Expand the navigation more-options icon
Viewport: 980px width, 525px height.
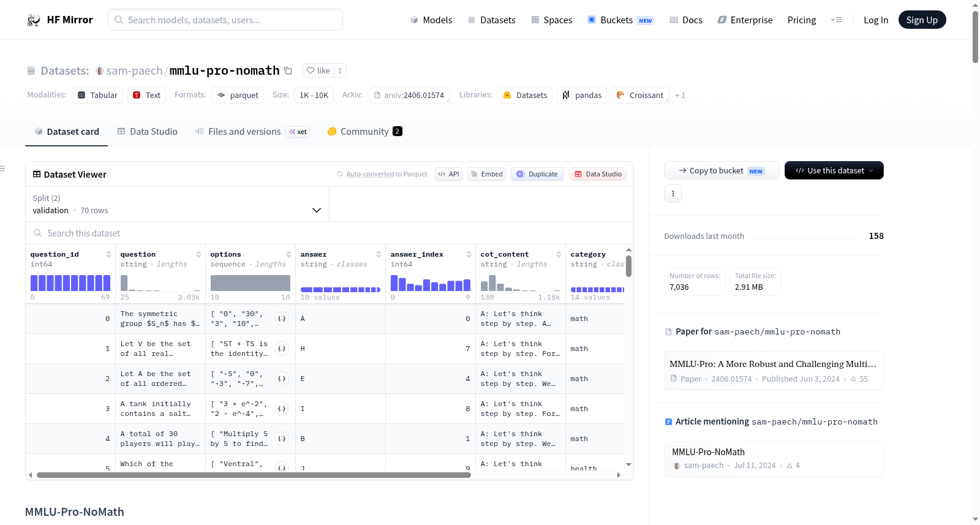[836, 20]
